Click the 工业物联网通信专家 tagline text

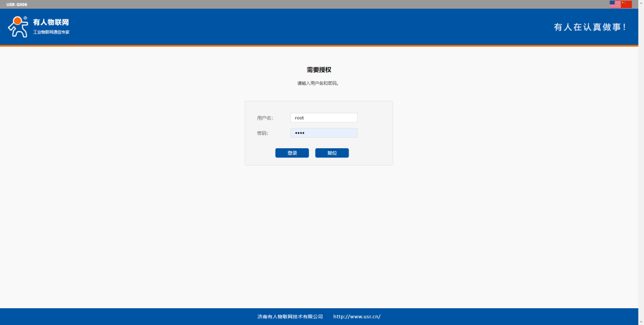click(51, 32)
